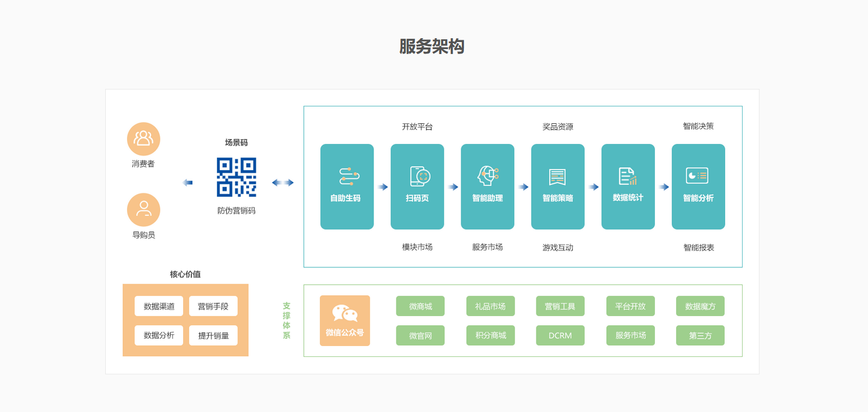Screen dimensions: 868x412
Task: Click the 游戏互动 label
Action: point(558,248)
